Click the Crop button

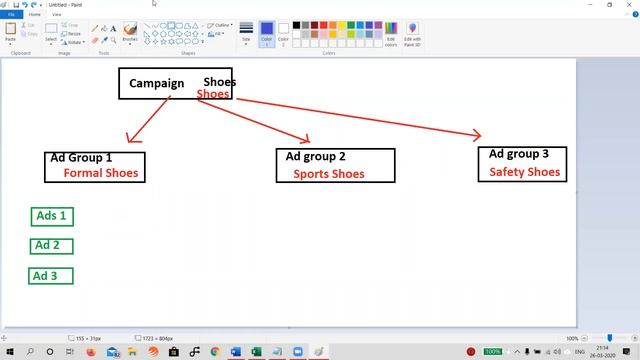point(70,25)
